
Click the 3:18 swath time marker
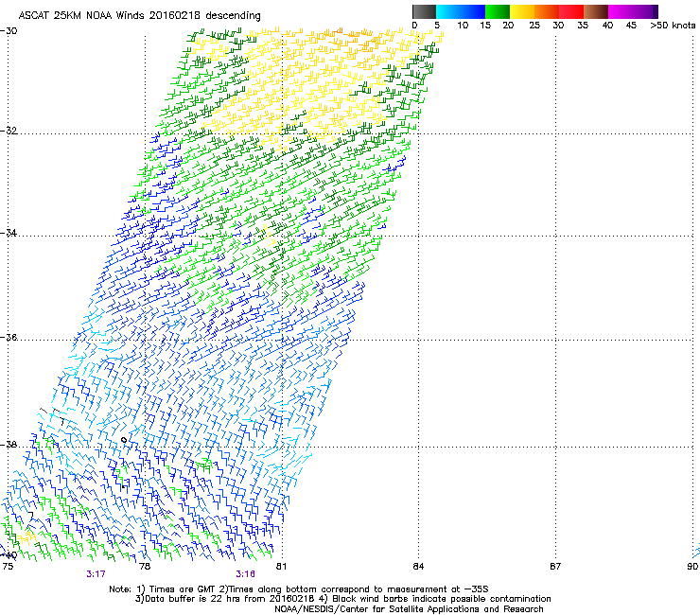(246, 574)
